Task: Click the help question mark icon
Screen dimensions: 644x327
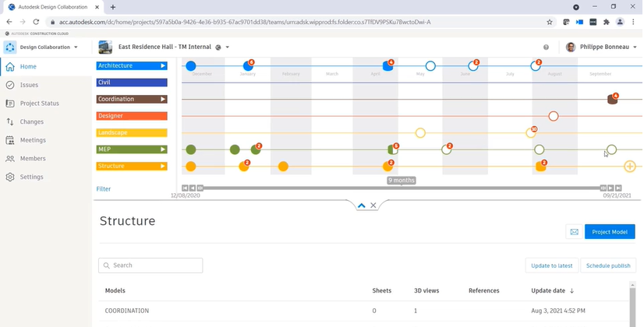Action: click(x=546, y=47)
